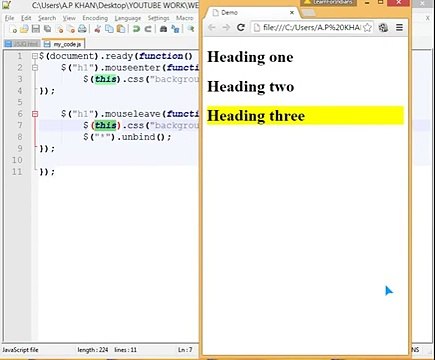This screenshot has height=360, width=435.
Task: Open the View menu
Action: (x=69, y=18)
